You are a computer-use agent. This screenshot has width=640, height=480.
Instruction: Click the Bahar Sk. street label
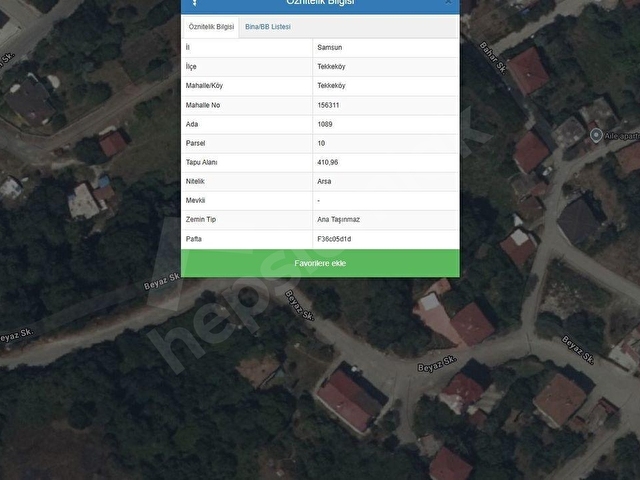click(x=493, y=58)
